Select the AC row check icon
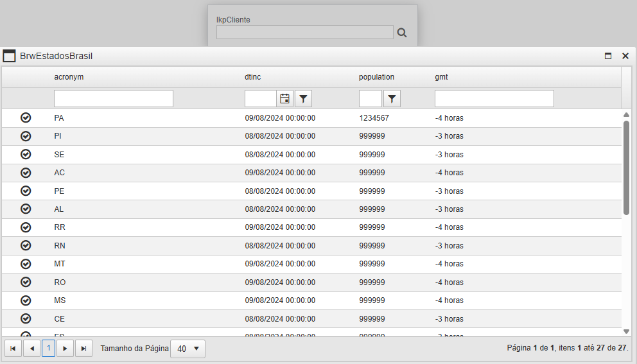Screen dimensions: 637x364 (x=26, y=173)
